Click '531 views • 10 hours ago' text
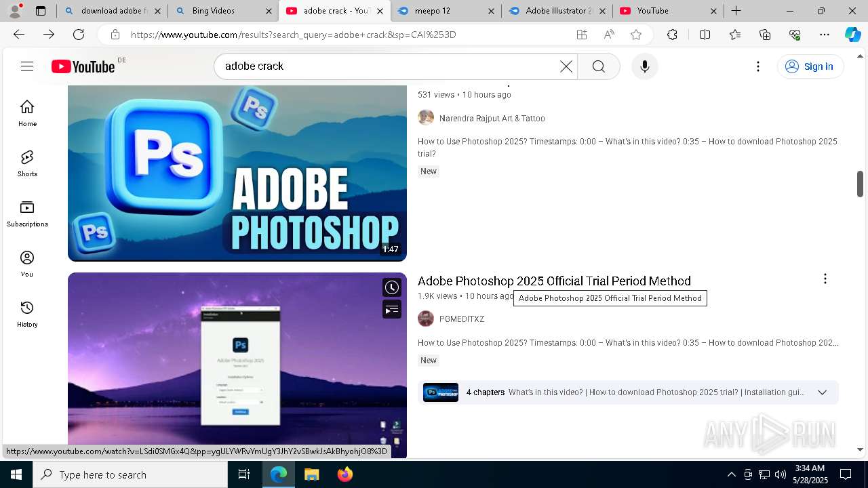868x488 pixels. [465, 95]
